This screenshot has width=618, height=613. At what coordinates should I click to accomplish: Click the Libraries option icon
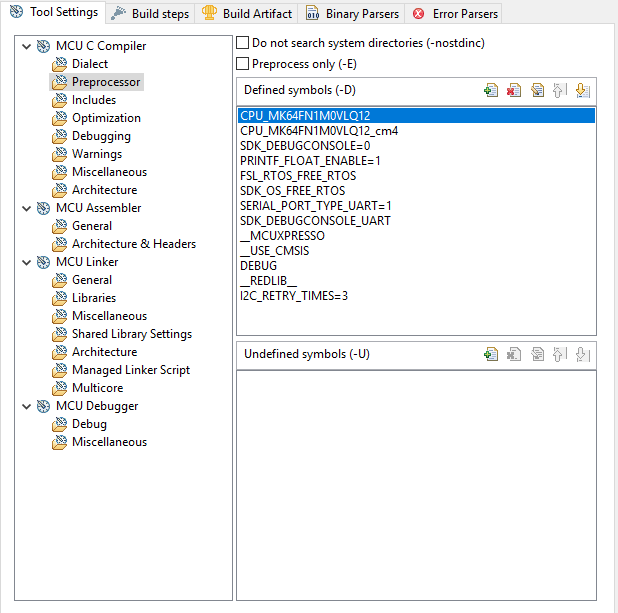tap(60, 298)
